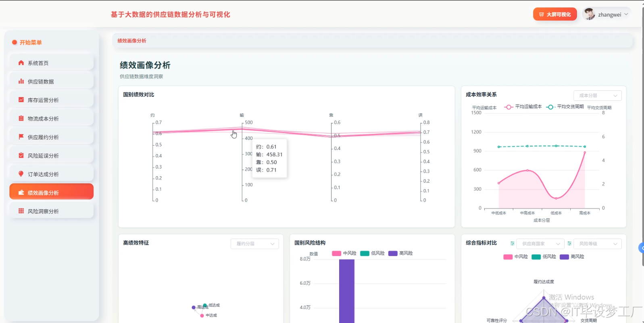Toggle 高风险 legend in 综合指标对比 chart
The height and width of the screenshot is (323, 644).
[572, 257]
